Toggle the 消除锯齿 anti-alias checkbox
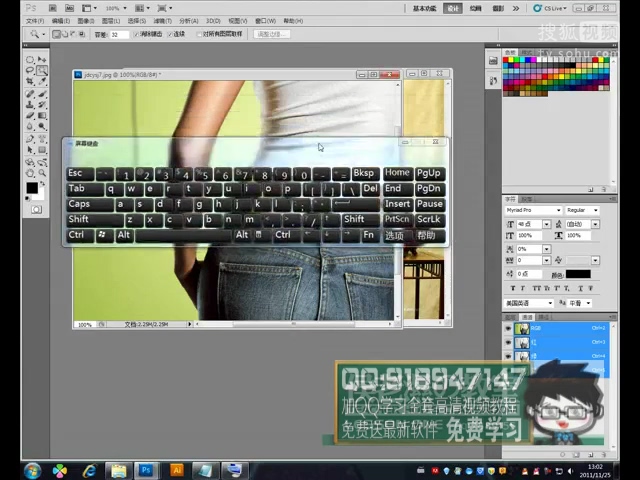Viewport: 640px width, 480px height. point(136,34)
